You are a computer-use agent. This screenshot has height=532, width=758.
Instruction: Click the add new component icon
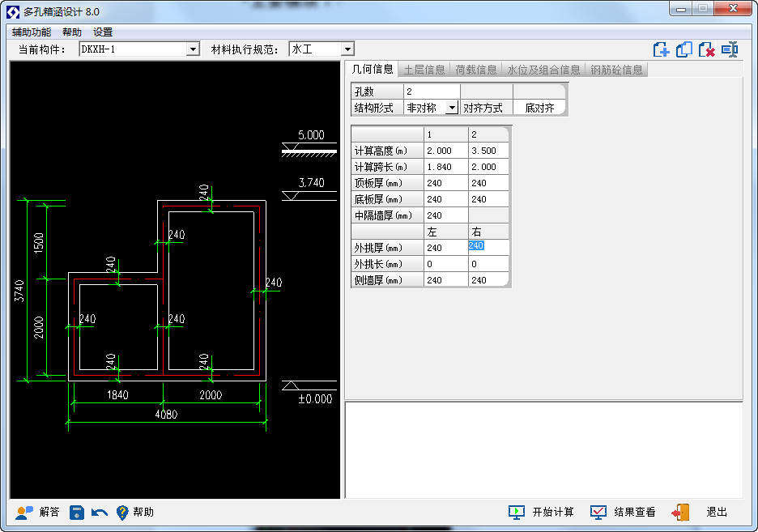661,49
